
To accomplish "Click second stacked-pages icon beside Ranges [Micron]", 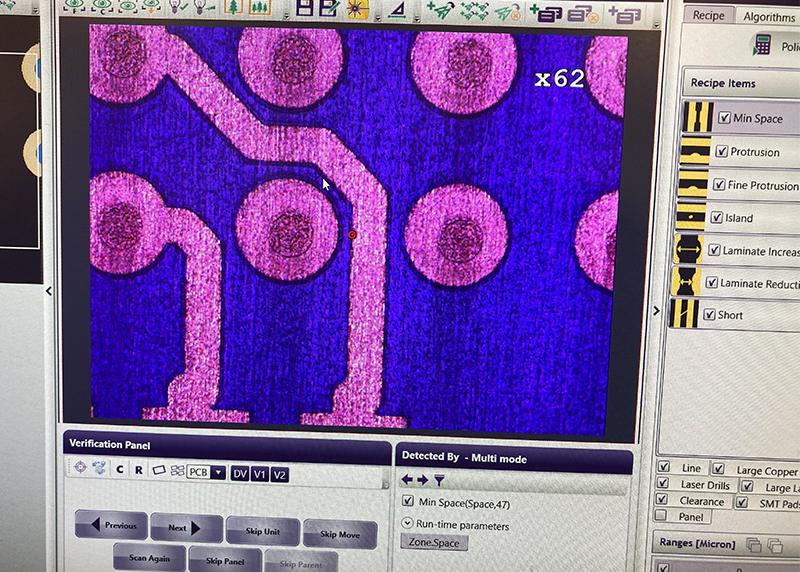I will tap(774, 545).
